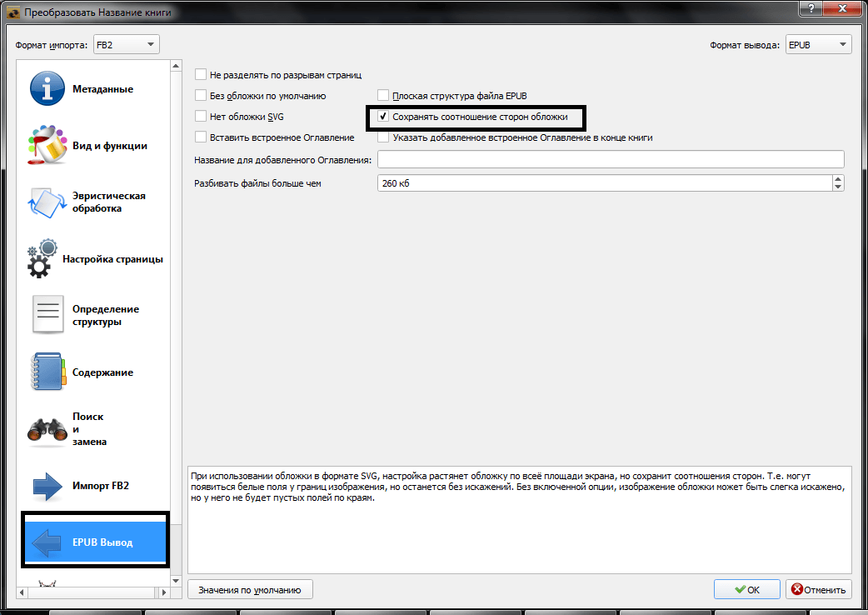Uncheck Сохранять соотношение сторон обложки
This screenshot has width=868, height=615.
[x=383, y=117]
